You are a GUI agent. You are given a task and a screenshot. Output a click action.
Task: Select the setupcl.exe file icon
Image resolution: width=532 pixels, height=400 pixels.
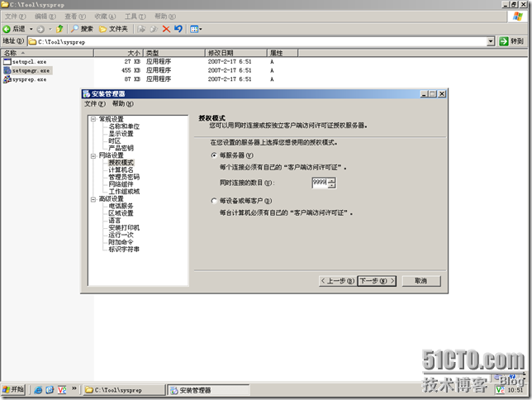coord(7,62)
